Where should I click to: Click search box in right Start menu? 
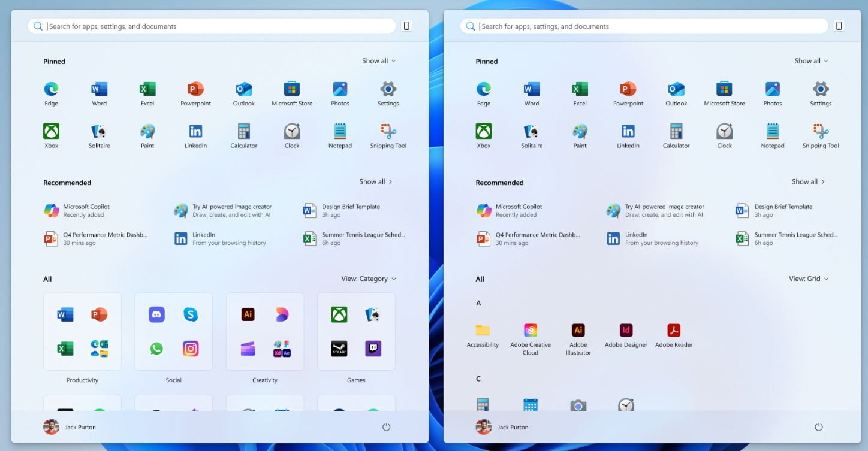pos(644,26)
